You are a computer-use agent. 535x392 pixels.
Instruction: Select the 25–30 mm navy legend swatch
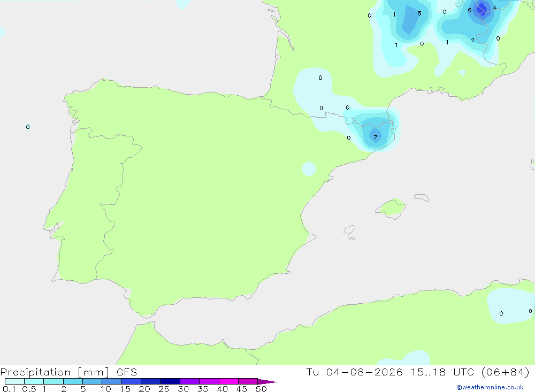[170, 381]
